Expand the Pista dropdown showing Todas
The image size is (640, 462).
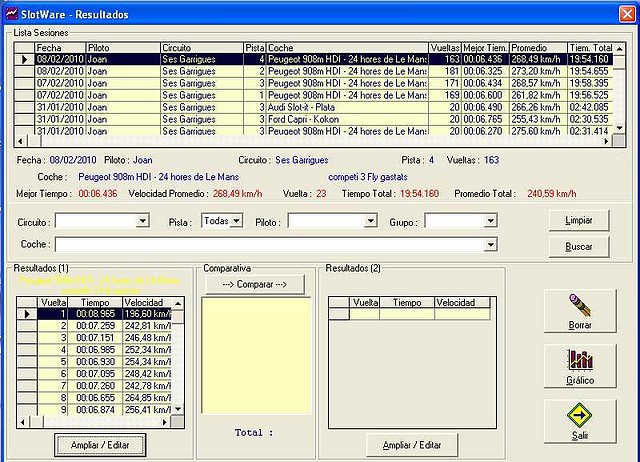tap(236, 221)
